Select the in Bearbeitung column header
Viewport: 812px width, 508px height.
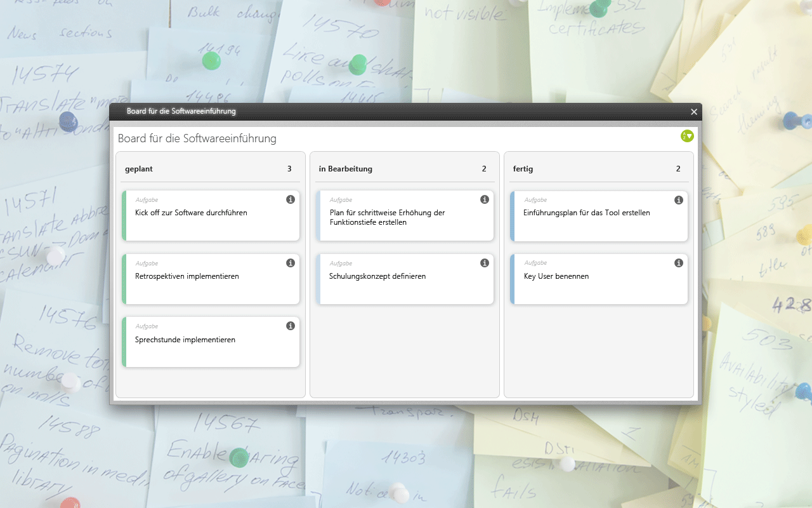346,169
